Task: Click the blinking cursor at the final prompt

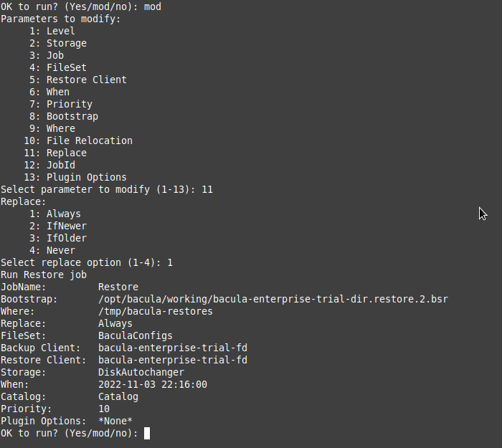Action: [147, 433]
